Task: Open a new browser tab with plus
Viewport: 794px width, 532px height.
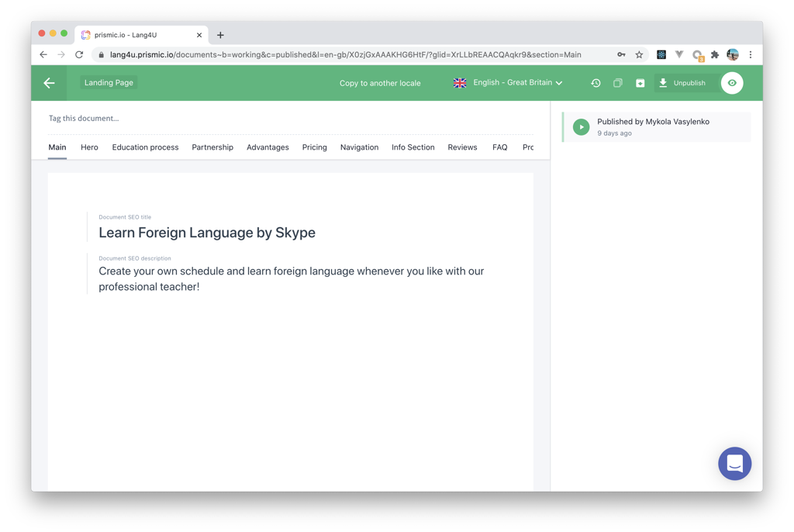Action: tap(220, 35)
